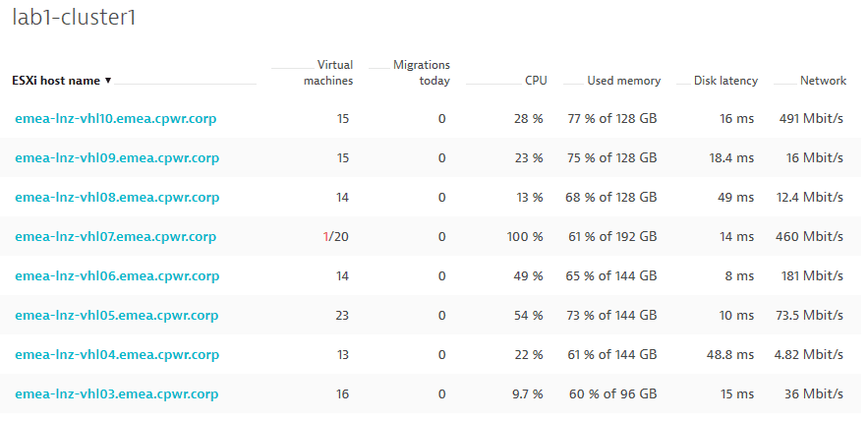The height and width of the screenshot is (422, 868).
Task: Sort table by CPU column header
Action: (536, 81)
